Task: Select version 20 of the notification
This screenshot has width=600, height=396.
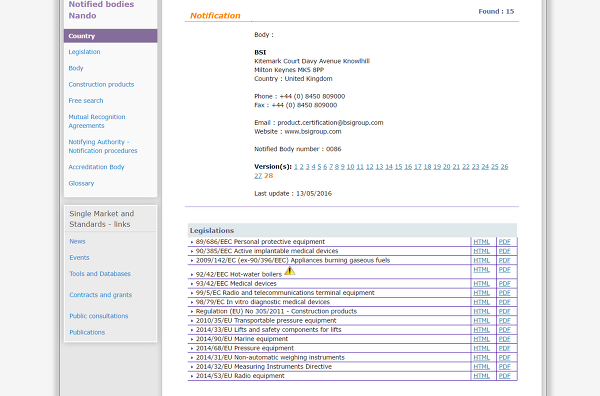Action: point(447,167)
